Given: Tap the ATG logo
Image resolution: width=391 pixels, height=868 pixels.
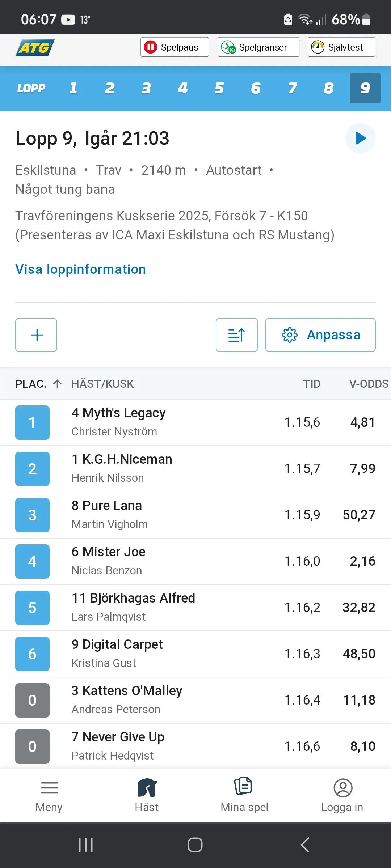Looking at the screenshot, I should [x=35, y=48].
